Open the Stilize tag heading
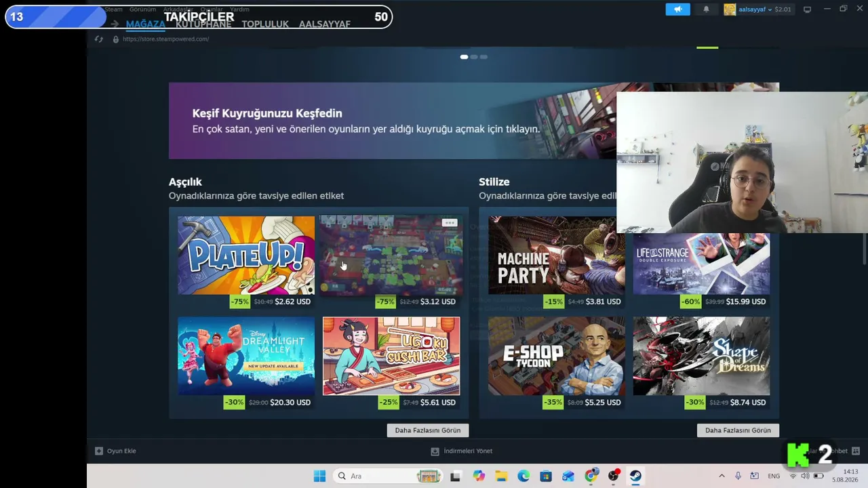The height and width of the screenshot is (488, 868). click(494, 182)
